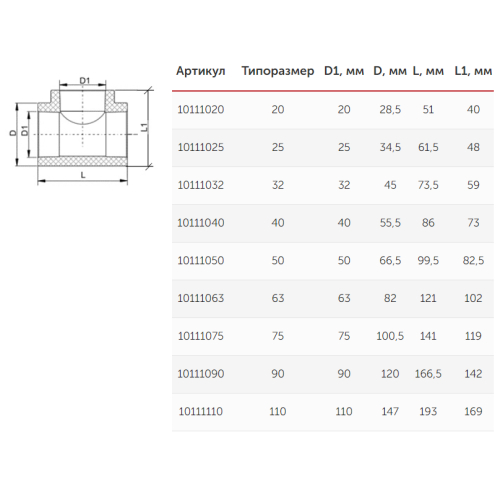Click D value 120
This screenshot has height=500, width=500.
tap(390, 374)
